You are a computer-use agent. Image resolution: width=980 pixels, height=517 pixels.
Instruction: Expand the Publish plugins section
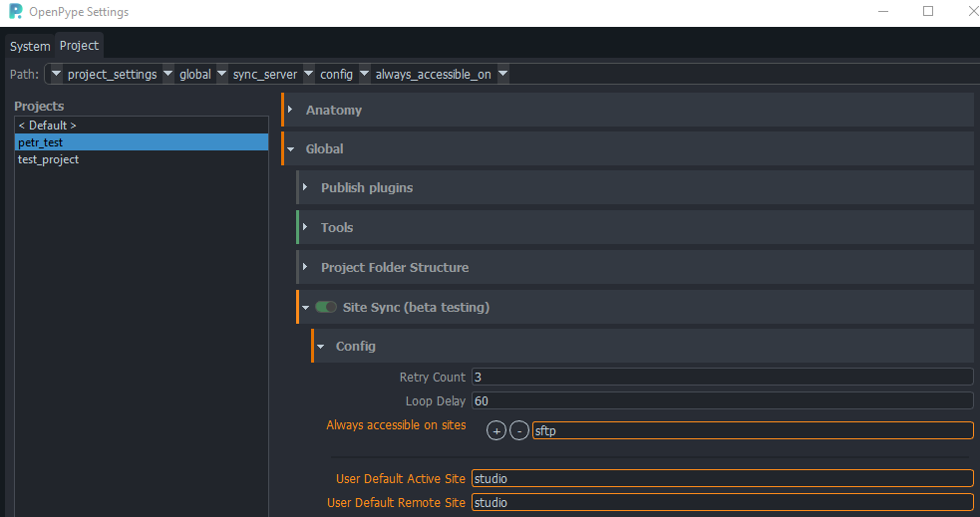tap(305, 187)
